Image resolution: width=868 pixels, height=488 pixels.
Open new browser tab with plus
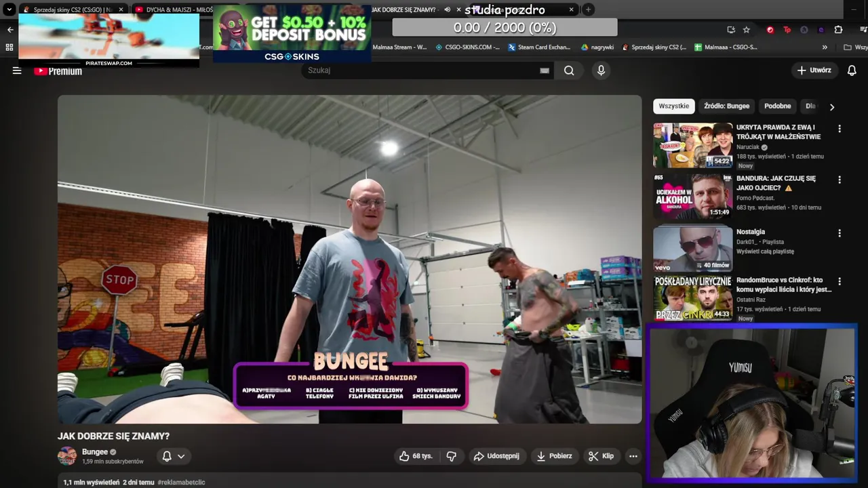[x=588, y=9]
